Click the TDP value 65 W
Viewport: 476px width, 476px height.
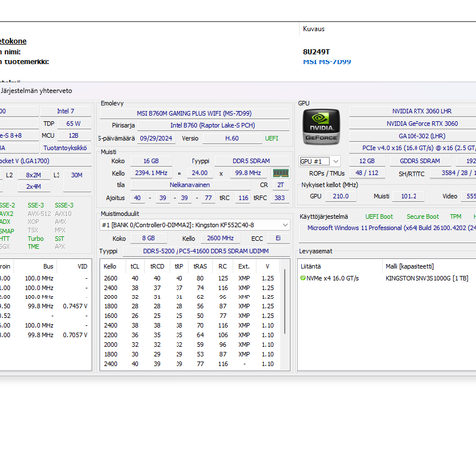[73, 124]
